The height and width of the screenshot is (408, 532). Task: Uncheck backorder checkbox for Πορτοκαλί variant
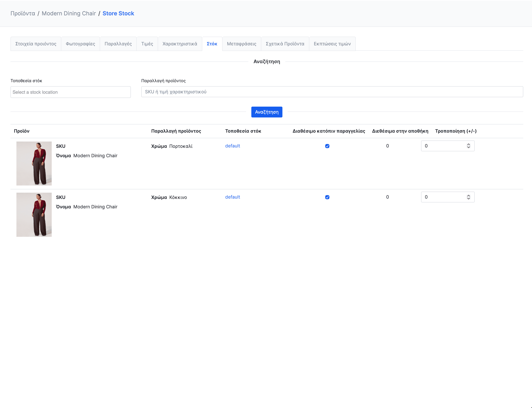point(327,146)
